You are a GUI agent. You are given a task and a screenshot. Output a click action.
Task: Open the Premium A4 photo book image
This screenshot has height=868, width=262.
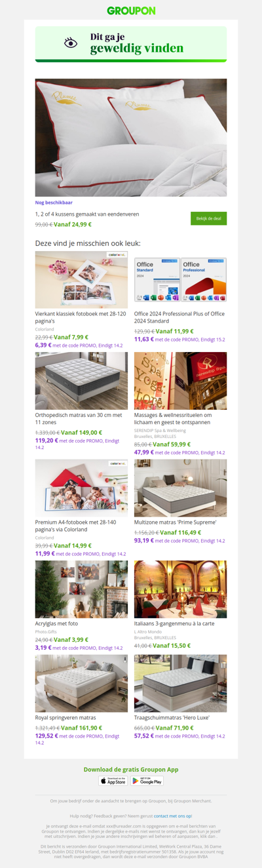click(x=82, y=488)
